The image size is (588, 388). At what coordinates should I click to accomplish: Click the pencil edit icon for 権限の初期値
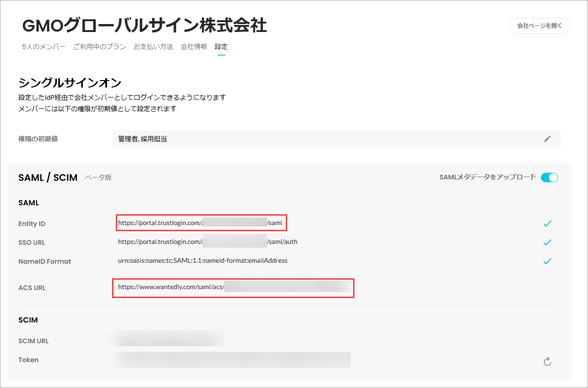coord(547,139)
